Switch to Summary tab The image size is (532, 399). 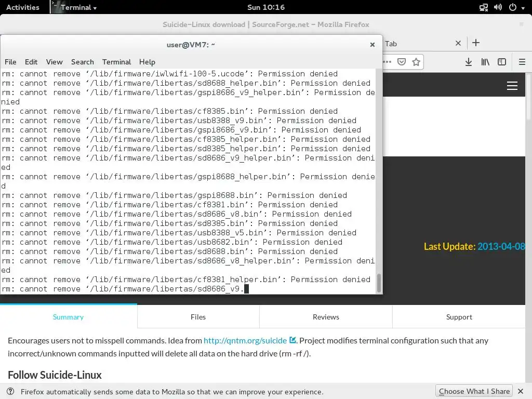pyautogui.click(x=68, y=317)
